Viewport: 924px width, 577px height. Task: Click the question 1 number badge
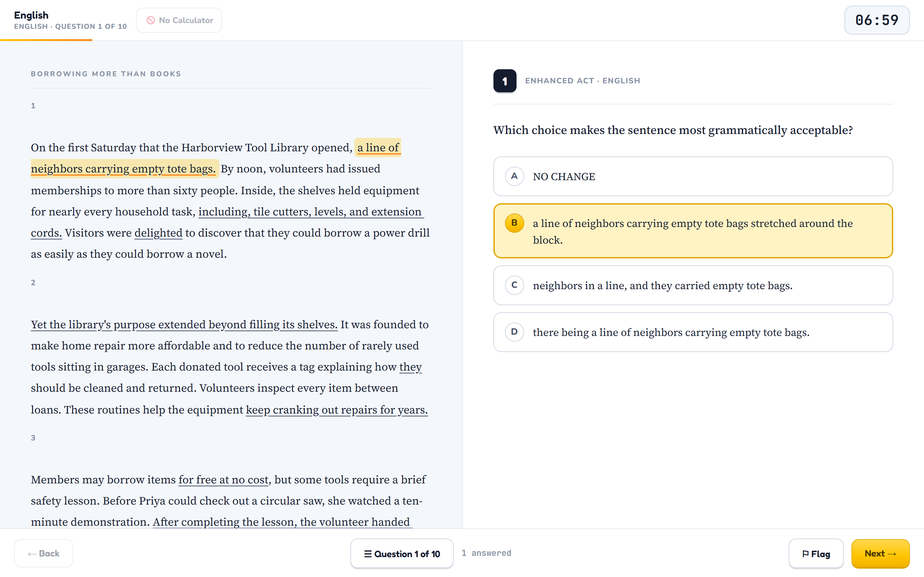505,81
